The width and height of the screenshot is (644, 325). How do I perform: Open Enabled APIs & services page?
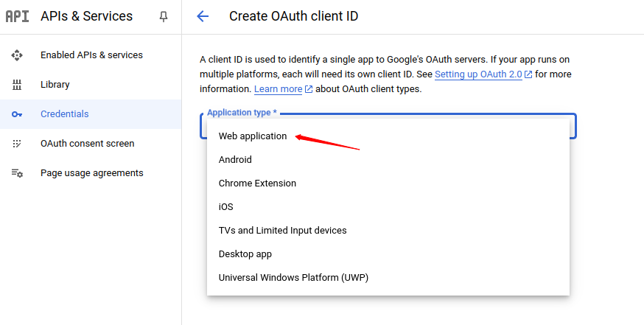coord(91,55)
